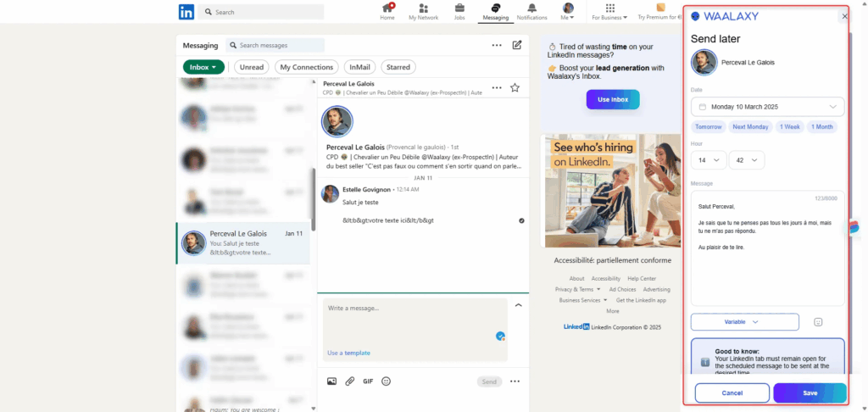Click in the Search messages field
Image resolution: width=868 pixels, height=412 pixels.
[279, 45]
